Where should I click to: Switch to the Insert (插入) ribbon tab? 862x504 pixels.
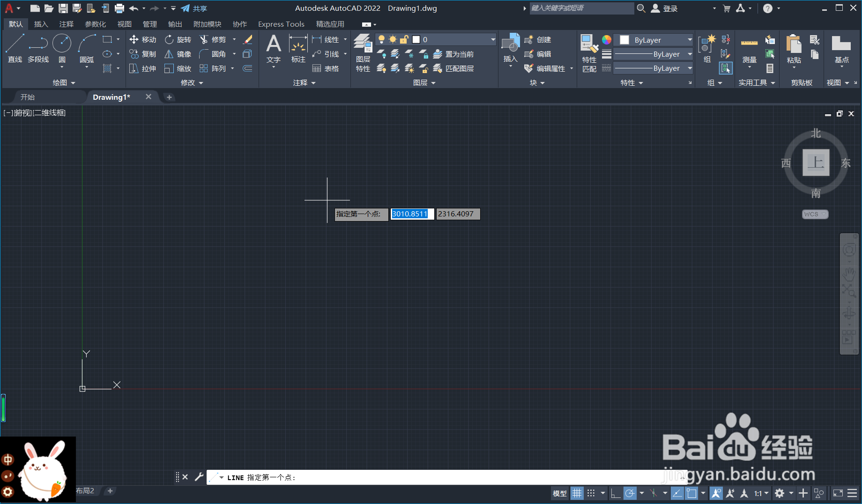point(41,24)
